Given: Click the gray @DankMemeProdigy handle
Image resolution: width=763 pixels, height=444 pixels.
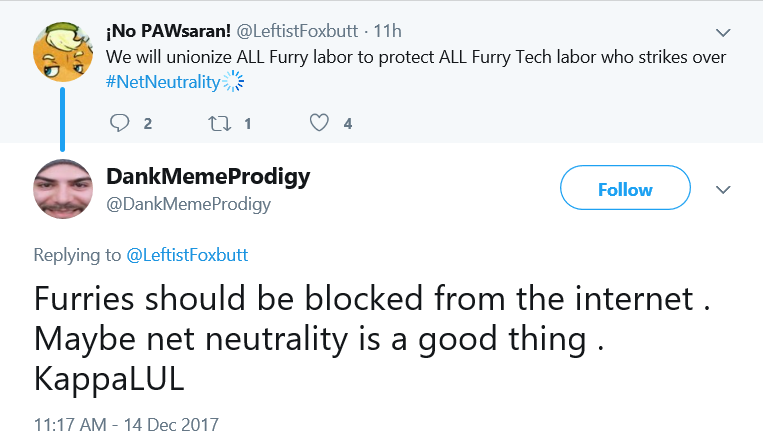Looking at the screenshot, I should 188,204.
